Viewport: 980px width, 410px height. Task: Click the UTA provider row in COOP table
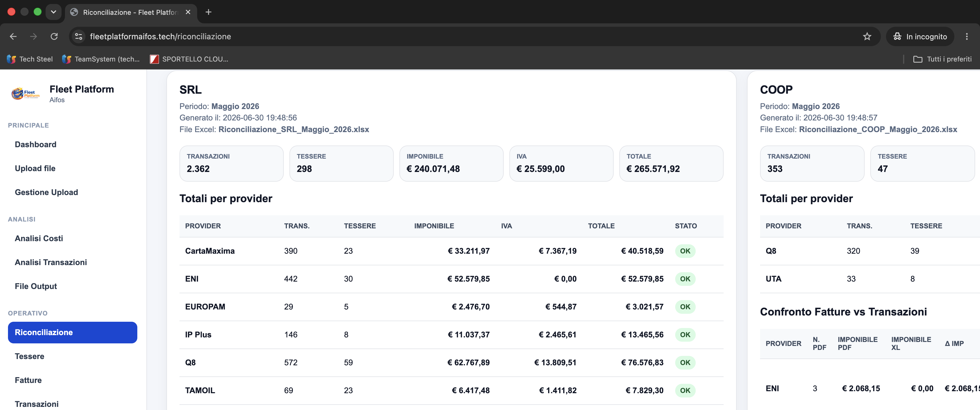click(870, 279)
